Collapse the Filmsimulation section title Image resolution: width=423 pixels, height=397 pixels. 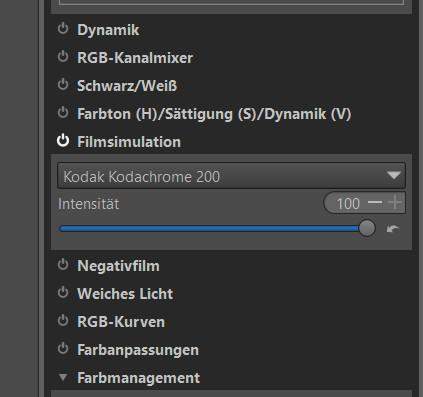point(129,142)
